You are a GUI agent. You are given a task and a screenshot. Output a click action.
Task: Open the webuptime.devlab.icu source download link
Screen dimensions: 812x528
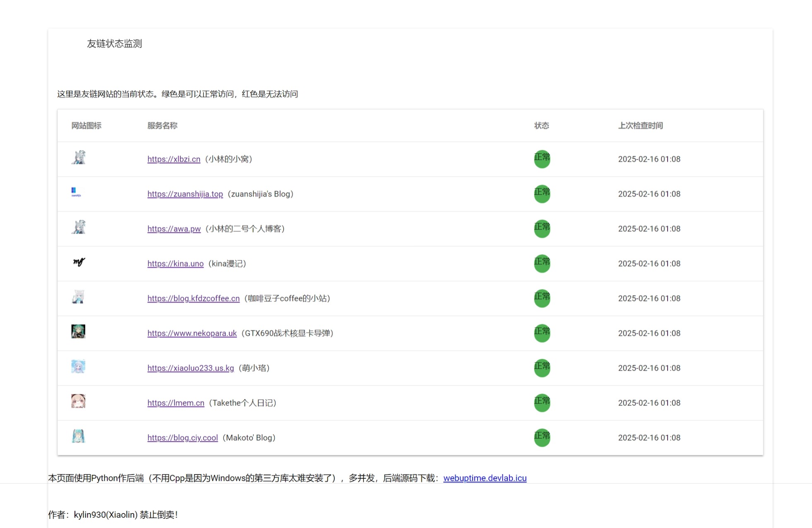click(x=485, y=478)
